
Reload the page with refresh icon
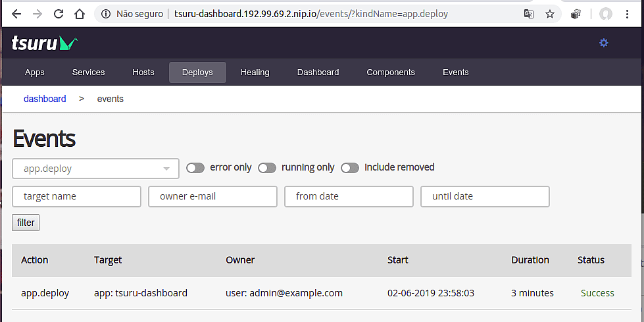[59, 14]
